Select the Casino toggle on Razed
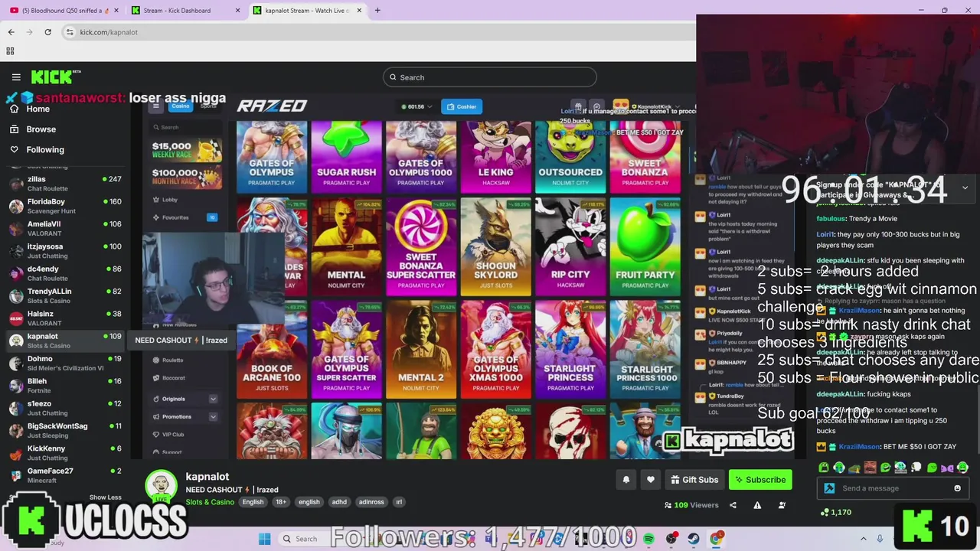The height and width of the screenshot is (551, 980). pyautogui.click(x=181, y=106)
